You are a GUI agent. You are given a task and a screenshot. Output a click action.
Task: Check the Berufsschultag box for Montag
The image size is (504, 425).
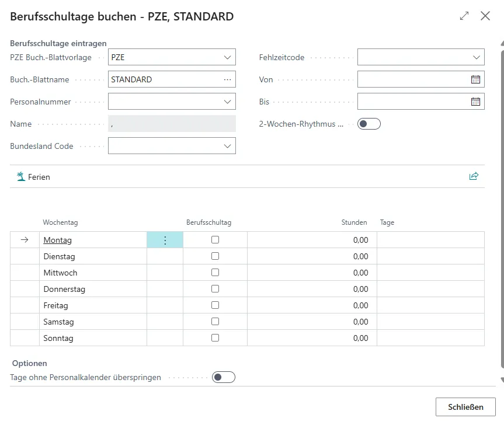tap(214, 240)
